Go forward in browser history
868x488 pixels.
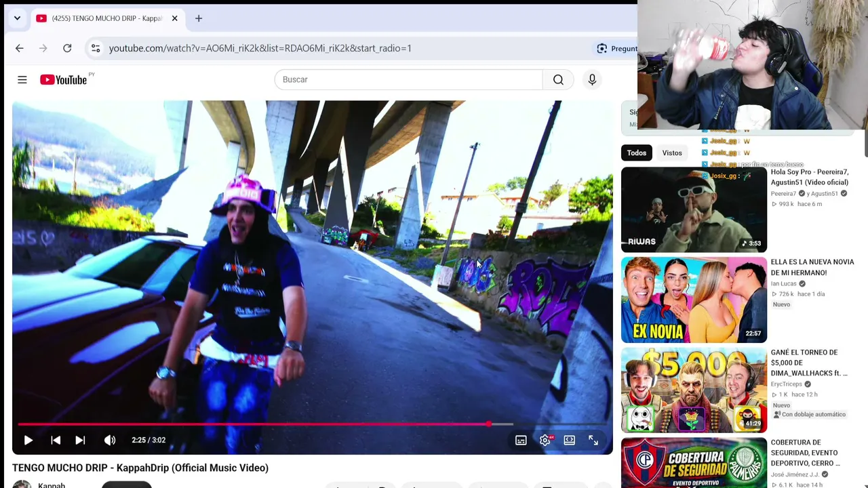pos(43,48)
